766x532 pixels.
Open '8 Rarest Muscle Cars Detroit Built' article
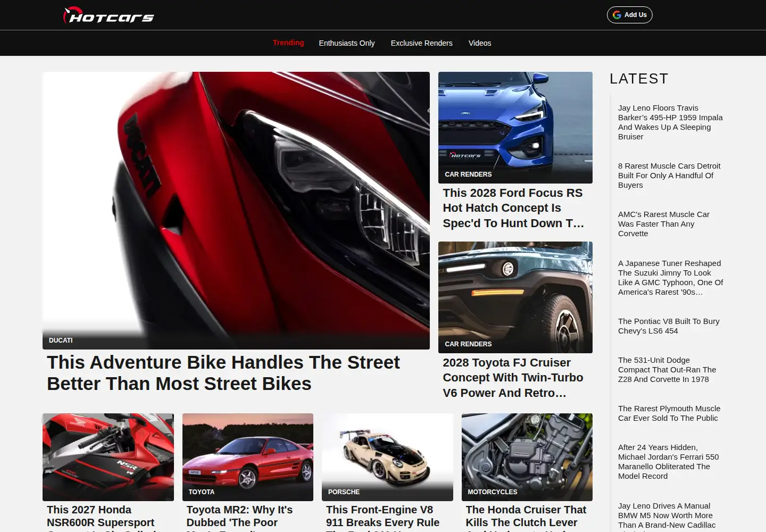pos(669,176)
